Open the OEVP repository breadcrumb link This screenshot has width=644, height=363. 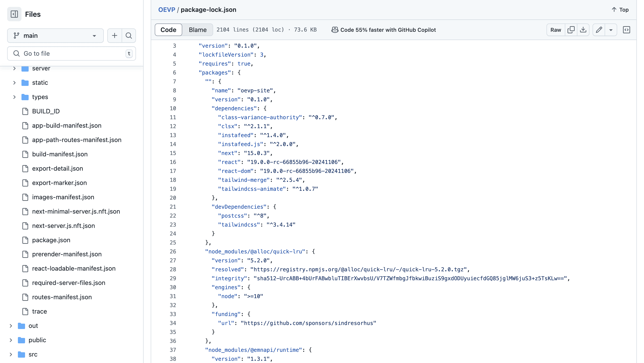[x=167, y=9]
